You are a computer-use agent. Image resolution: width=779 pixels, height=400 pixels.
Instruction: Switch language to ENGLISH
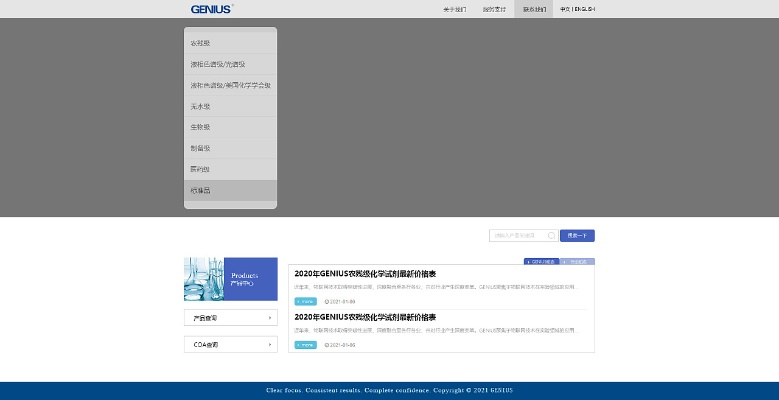pos(583,9)
